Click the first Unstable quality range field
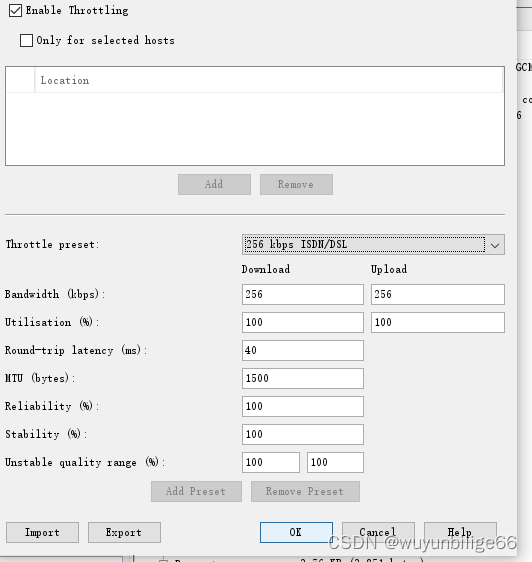Screen dimensions: 532x562 271,462
